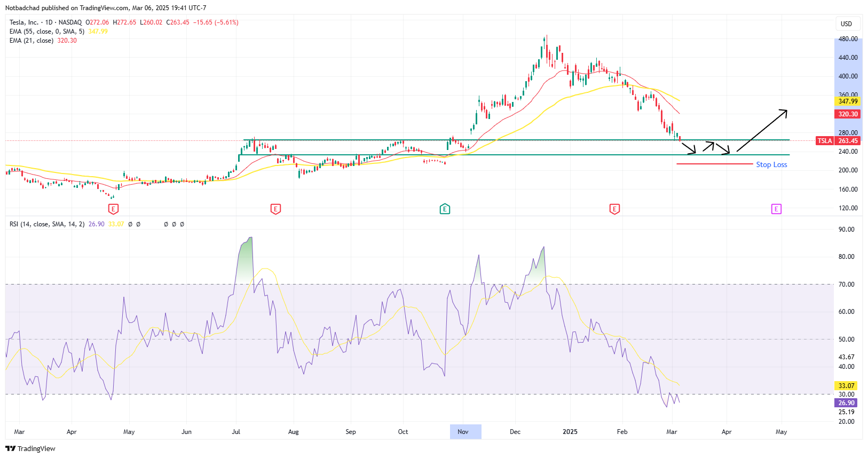868x458 pixels.
Task: Click the 'Jun' label on the time axis
Action: (x=186, y=432)
